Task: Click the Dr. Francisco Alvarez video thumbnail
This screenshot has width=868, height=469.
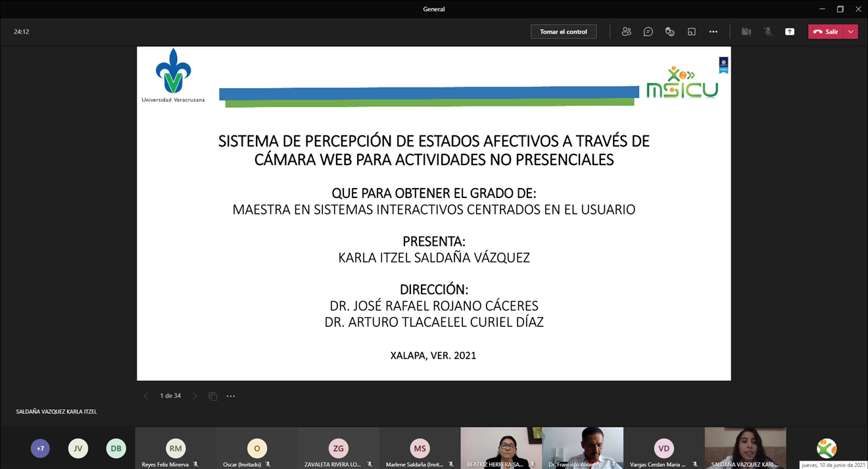Action: point(583,447)
